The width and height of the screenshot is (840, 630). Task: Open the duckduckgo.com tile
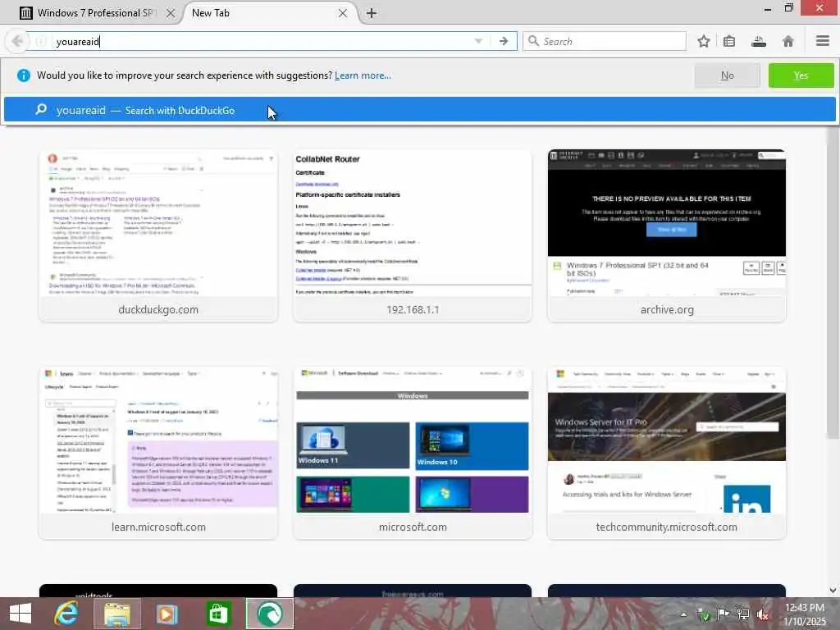point(158,235)
